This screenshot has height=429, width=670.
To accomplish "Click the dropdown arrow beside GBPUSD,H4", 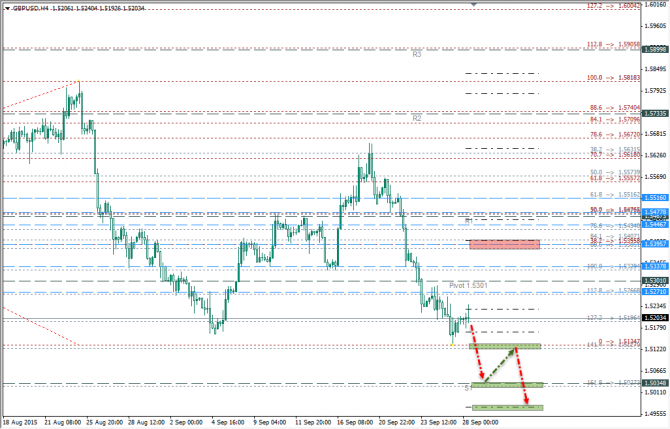I will coord(6,7).
